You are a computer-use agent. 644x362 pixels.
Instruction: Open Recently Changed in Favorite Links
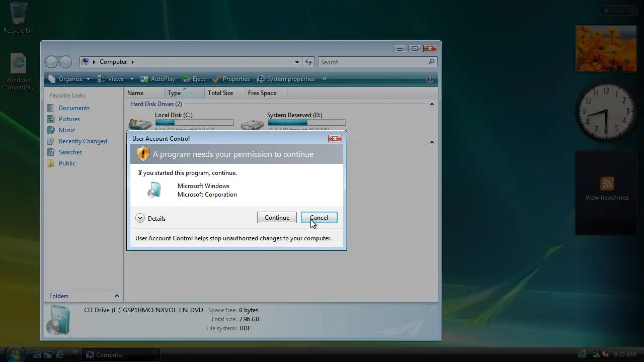[x=83, y=141]
